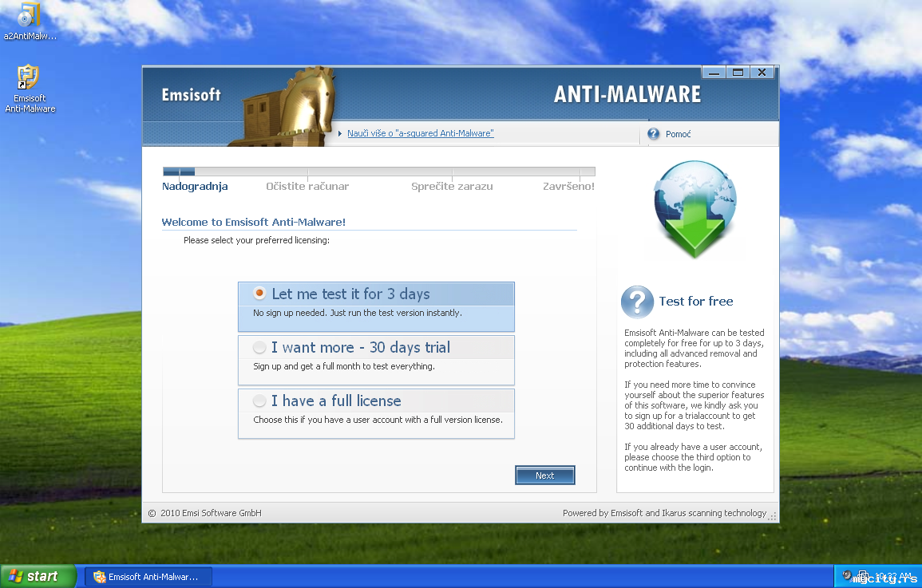Click the Next button
This screenshot has width=922, height=588.
pos(544,476)
